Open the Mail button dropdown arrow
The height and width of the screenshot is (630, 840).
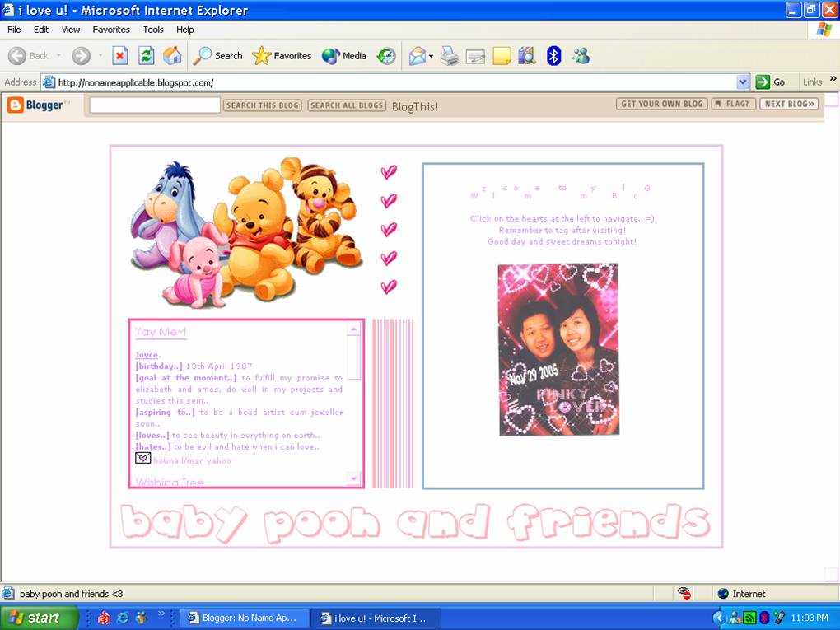431,56
